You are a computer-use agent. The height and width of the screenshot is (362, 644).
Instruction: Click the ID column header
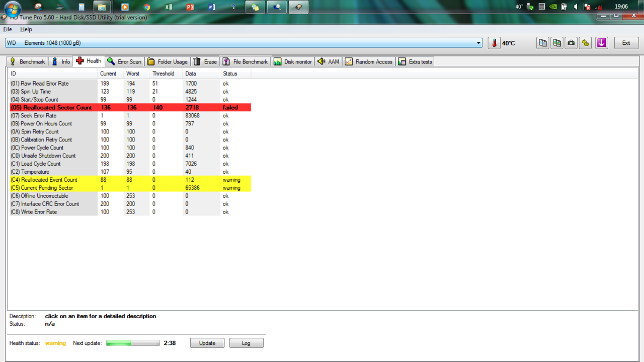53,74
